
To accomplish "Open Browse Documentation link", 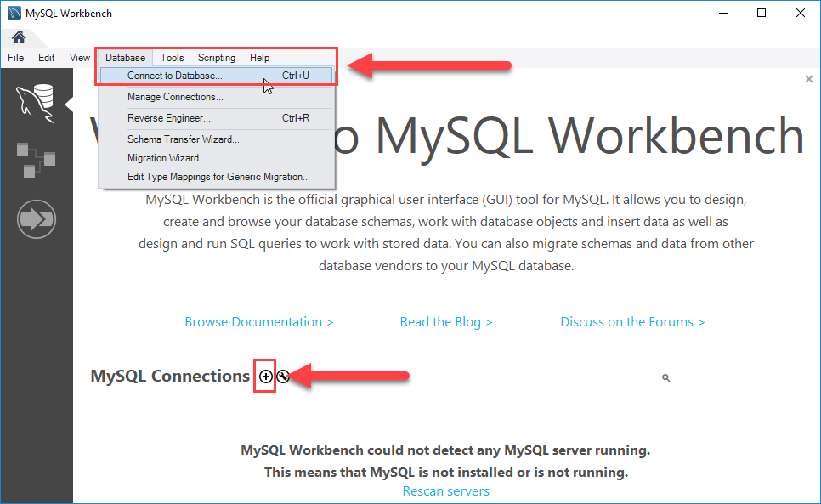I will tap(258, 321).
